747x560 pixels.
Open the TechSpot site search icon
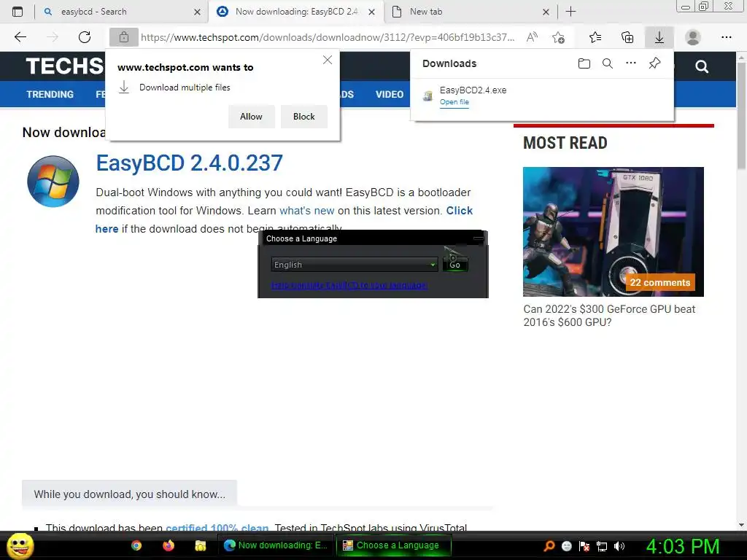tap(702, 66)
